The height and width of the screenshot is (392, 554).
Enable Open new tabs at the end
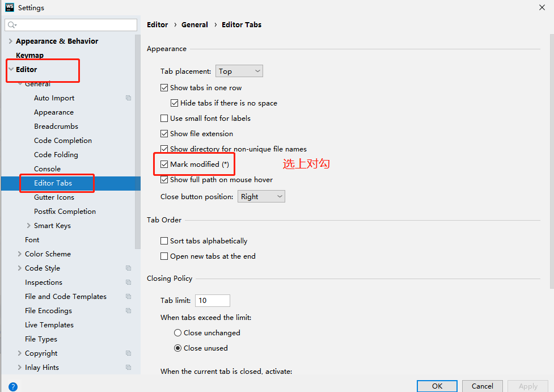tap(164, 256)
